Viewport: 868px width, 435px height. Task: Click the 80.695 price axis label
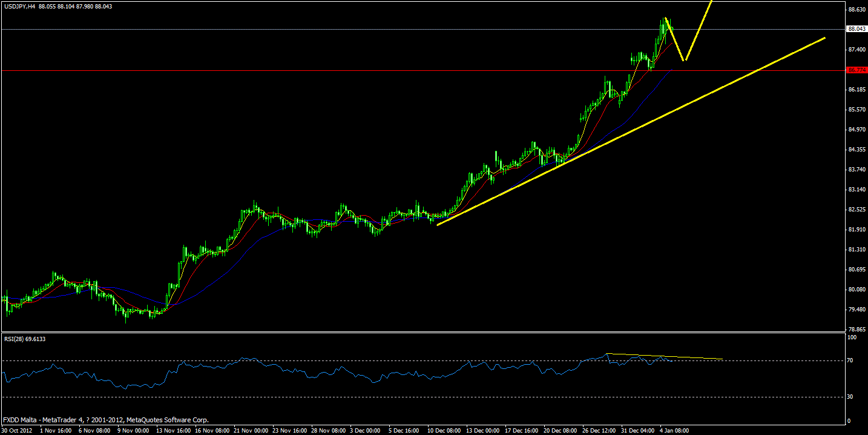coord(856,269)
